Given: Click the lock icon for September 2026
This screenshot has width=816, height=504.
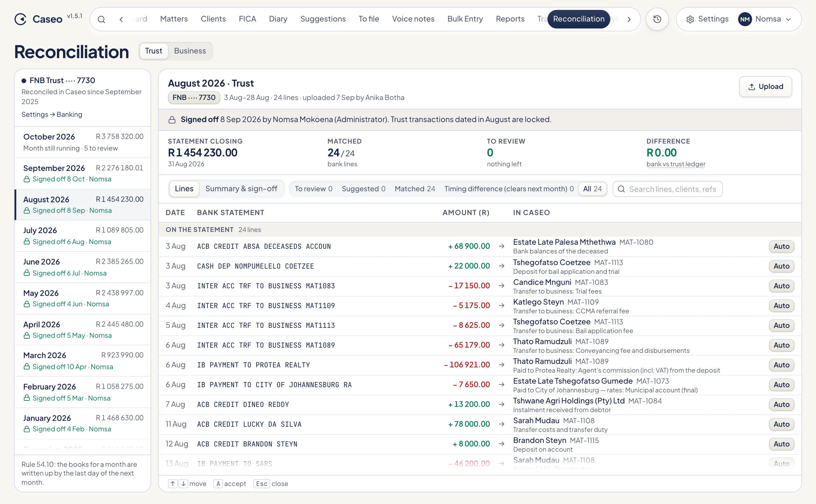Looking at the screenshot, I should coord(27,179).
